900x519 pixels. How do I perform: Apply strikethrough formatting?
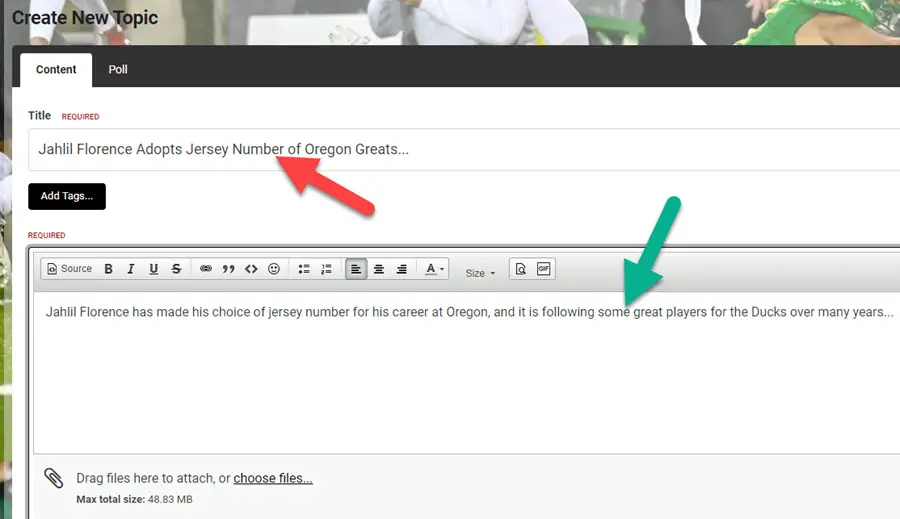176,269
